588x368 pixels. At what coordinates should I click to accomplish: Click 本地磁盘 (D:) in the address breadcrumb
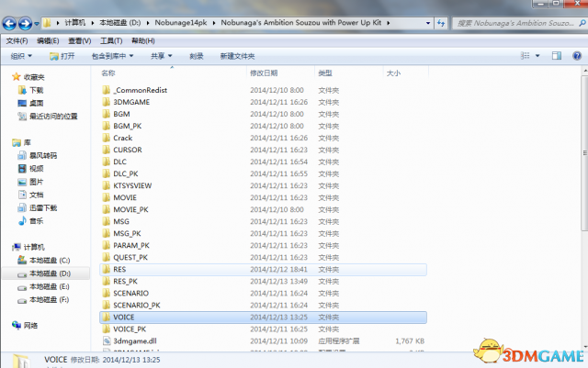pyautogui.click(x=120, y=23)
